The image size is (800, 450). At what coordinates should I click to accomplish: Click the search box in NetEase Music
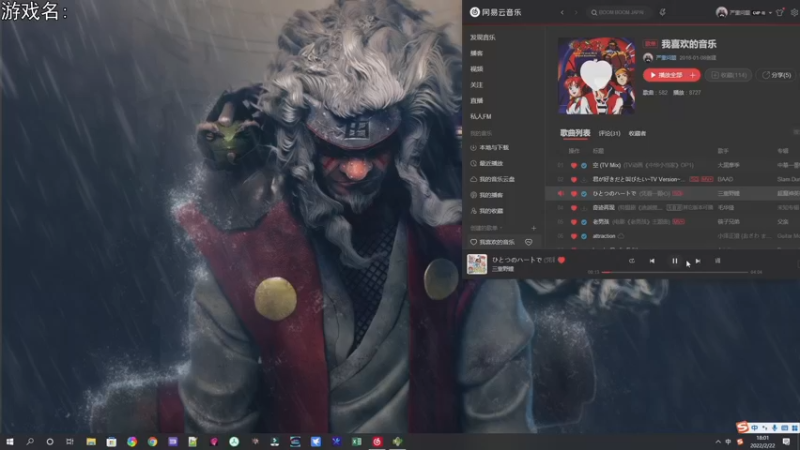click(620, 12)
